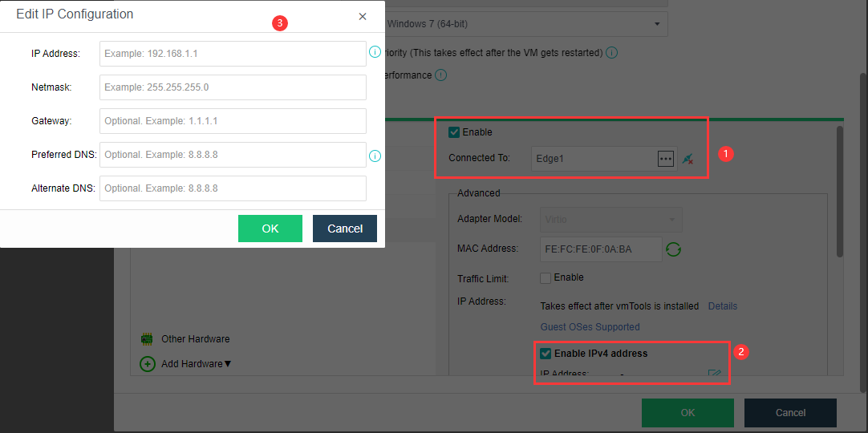Select the MAC Address field
The height and width of the screenshot is (433, 868).
point(601,249)
